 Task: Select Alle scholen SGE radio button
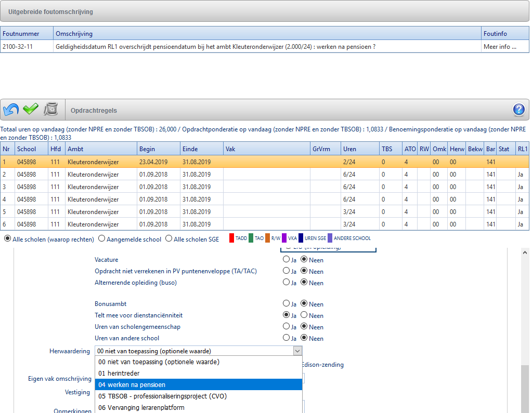click(168, 238)
